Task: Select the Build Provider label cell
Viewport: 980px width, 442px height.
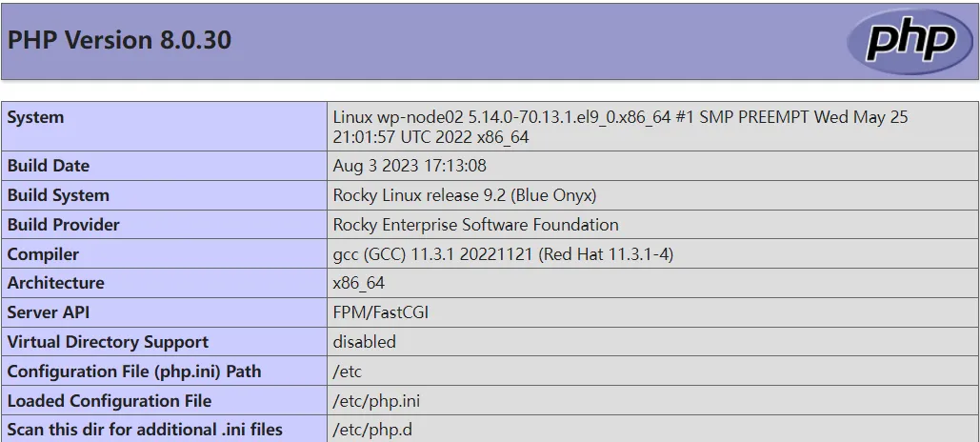Action: coord(64,225)
